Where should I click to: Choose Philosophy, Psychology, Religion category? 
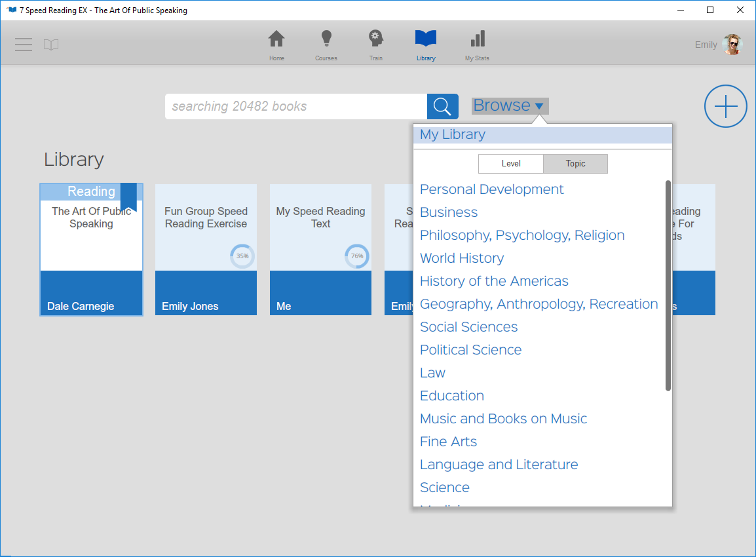point(522,235)
